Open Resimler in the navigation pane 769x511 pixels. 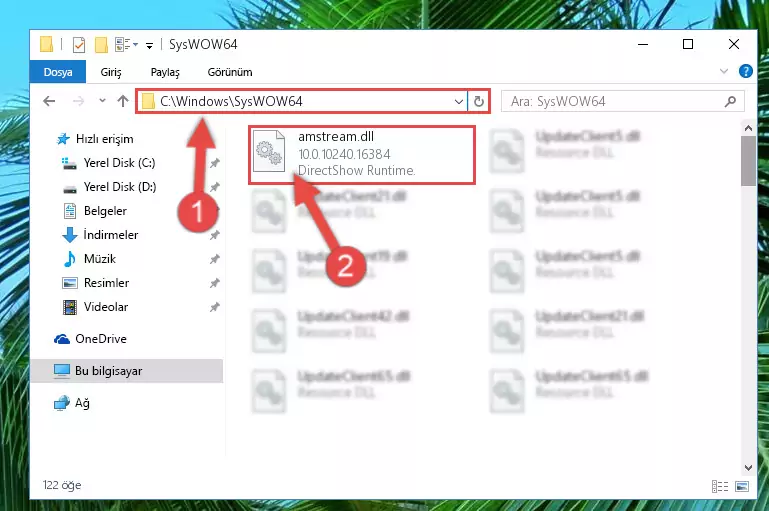click(x=106, y=283)
